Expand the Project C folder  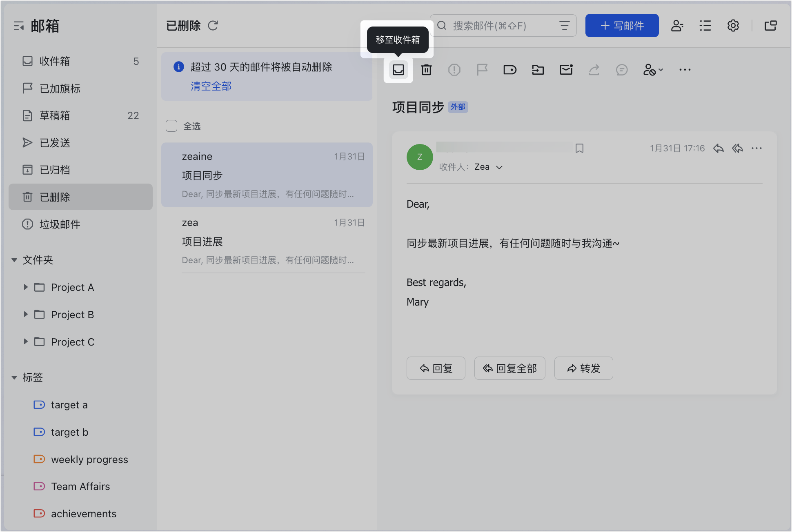(x=26, y=341)
